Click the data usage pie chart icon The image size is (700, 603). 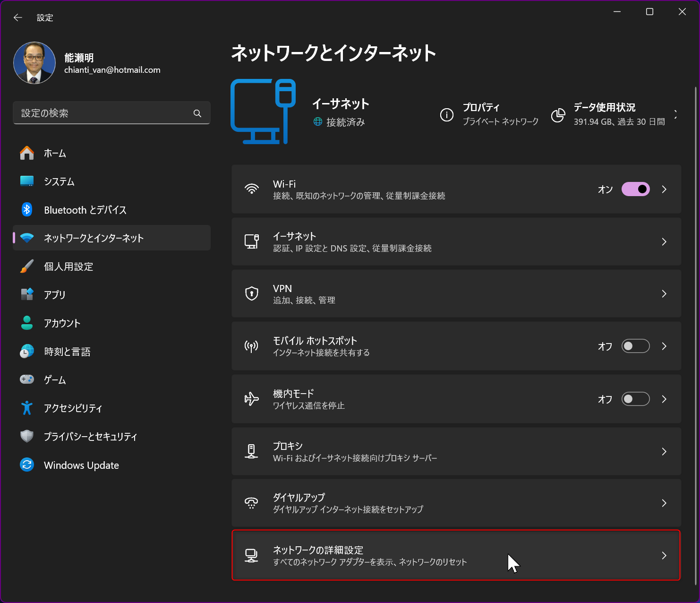(x=558, y=115)
